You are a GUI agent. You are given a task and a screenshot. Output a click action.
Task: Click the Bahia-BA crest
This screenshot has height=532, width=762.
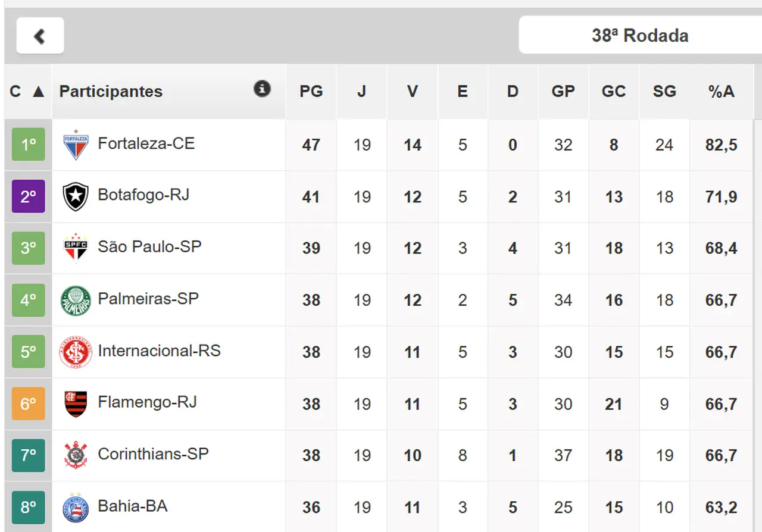tap(76, 508)
